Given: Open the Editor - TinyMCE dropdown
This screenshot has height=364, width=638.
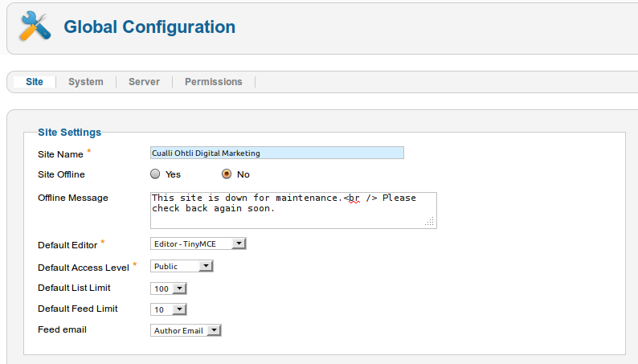Looking at the screenshot, I should click(x=198, y=243).
